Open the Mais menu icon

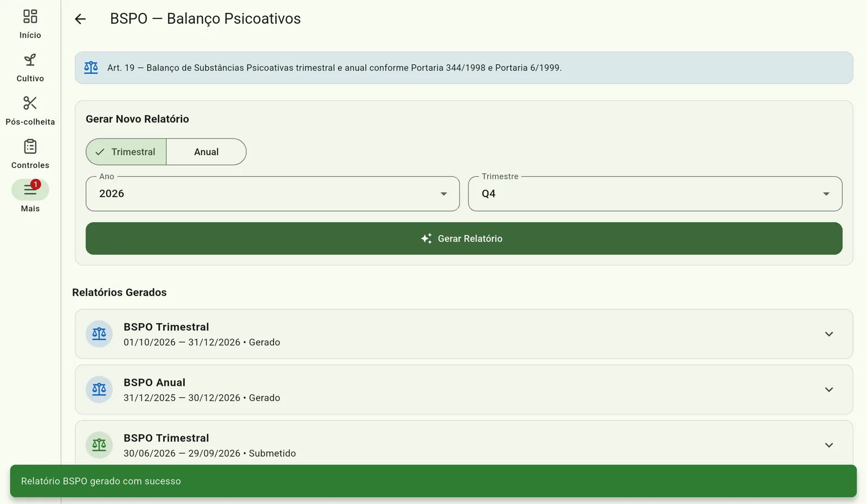30,190
